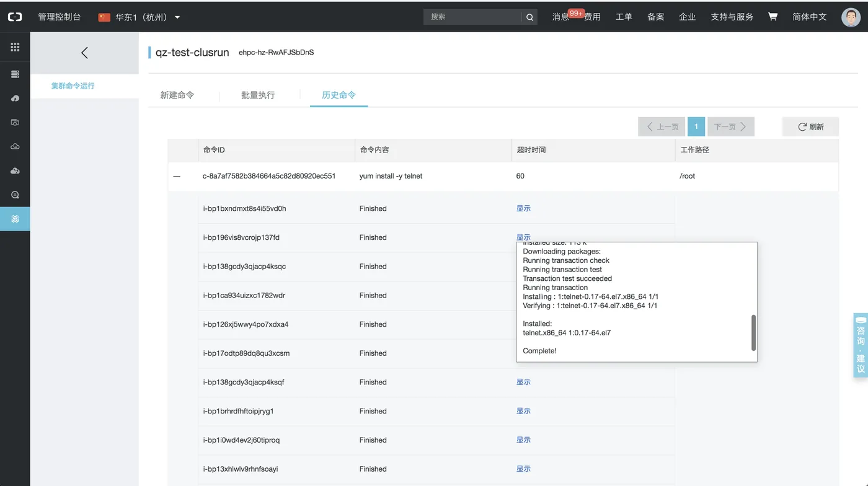Viewport: 868px width, 486px height.
Task: Open the 消息 notifications menu
Action: click(560, 17)
